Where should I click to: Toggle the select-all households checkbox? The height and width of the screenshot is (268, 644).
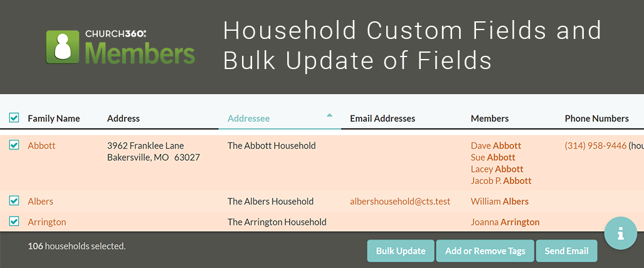pos(14,119)
